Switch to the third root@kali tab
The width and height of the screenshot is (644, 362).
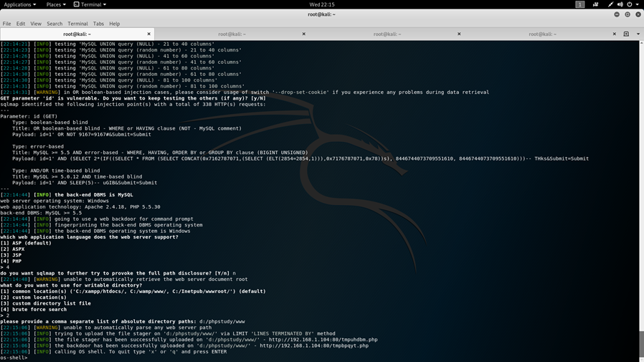coord(387,34)
